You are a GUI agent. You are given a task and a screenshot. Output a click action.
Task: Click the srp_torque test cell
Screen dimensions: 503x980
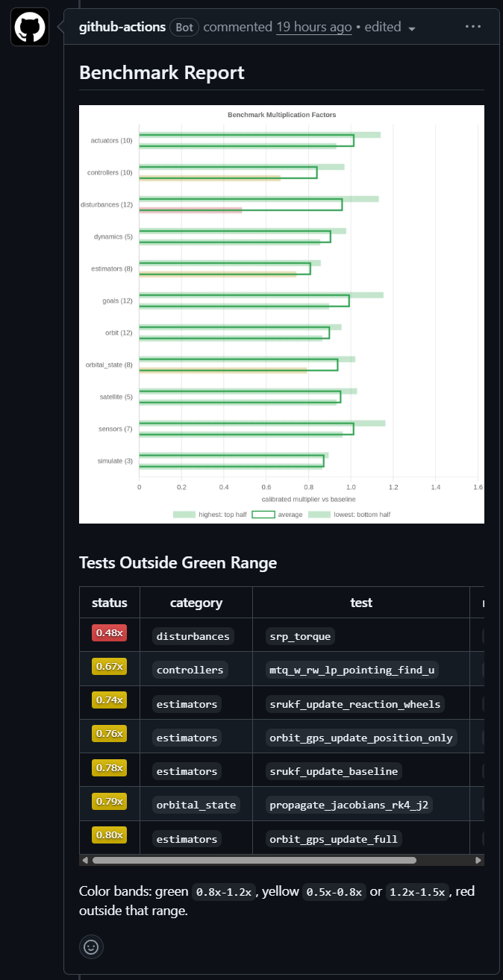361,635
